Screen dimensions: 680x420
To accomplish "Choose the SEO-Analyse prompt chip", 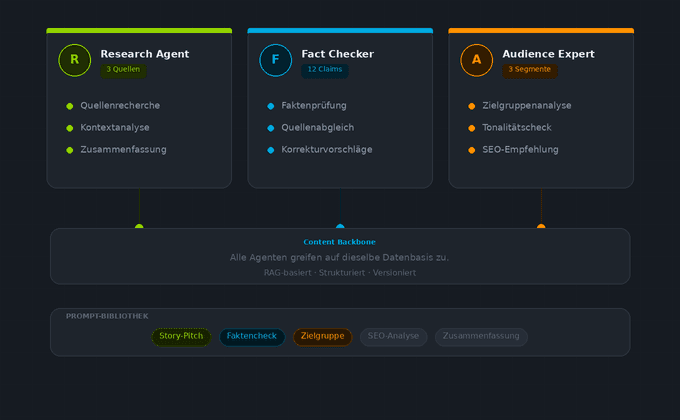I will [393, 337].
